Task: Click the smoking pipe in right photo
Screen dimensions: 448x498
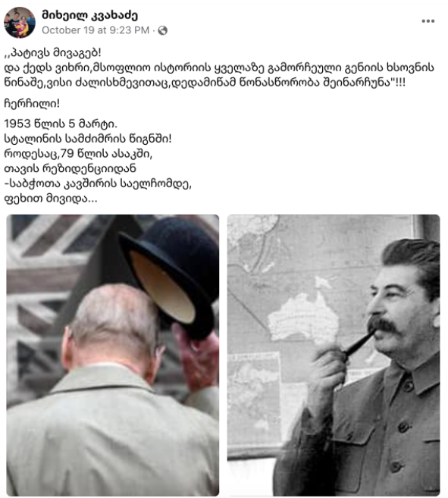Action: [359, 343]
